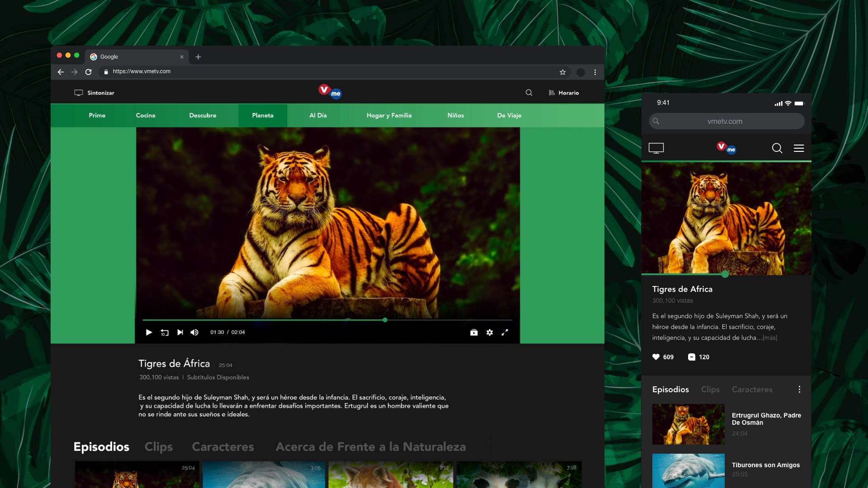This screenshot has height=488, width=868.
Task: Expand the description with más link
Action: tap(770, 338)
